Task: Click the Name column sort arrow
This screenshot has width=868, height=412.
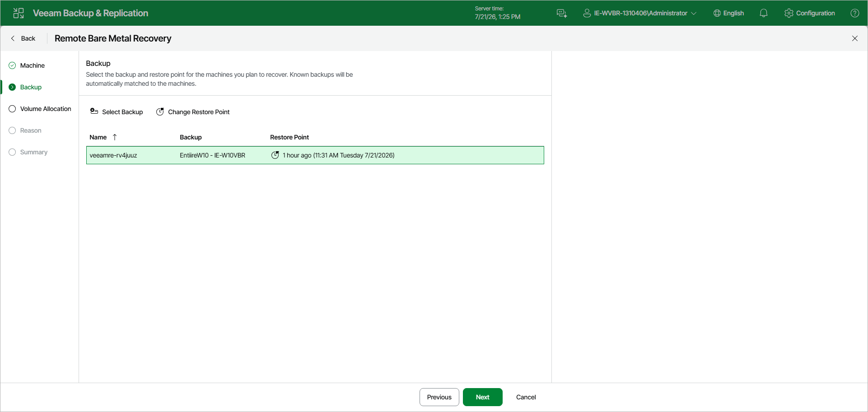Action: 115,137
